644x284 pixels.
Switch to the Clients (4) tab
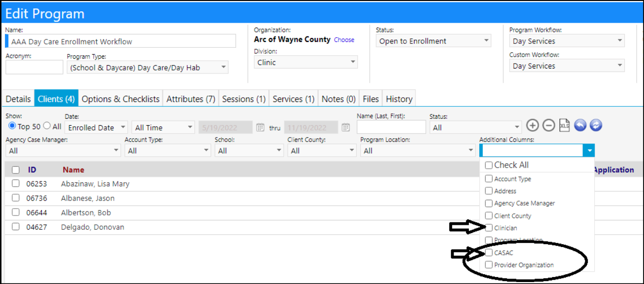point(56,99)
